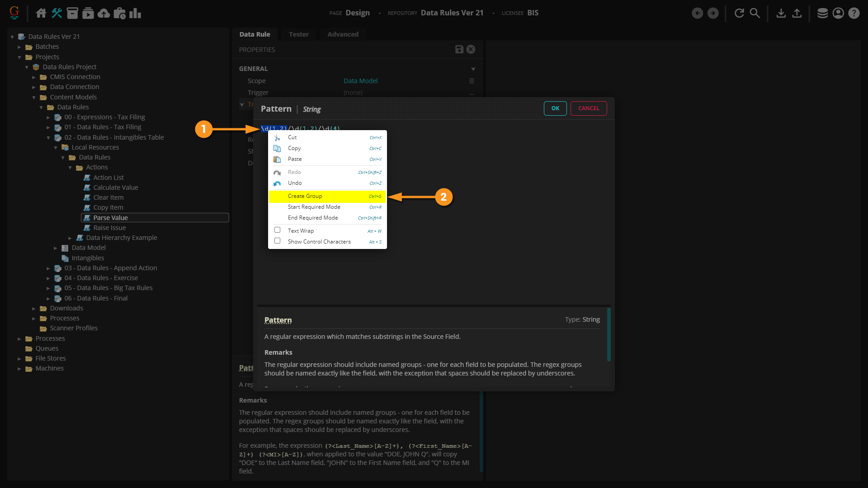Collapse the Actions folder
868x488 pixels.
coord(70,168)
